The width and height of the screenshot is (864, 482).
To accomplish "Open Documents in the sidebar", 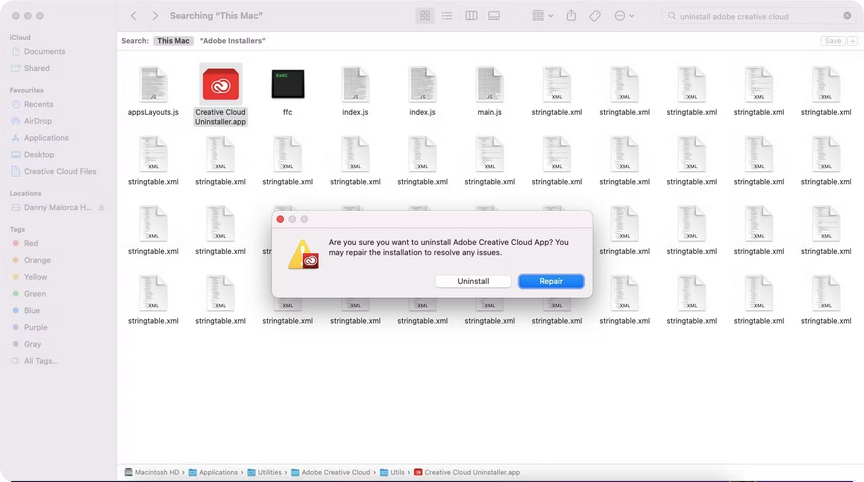I will pyautogui.click(x=44, y=51).
